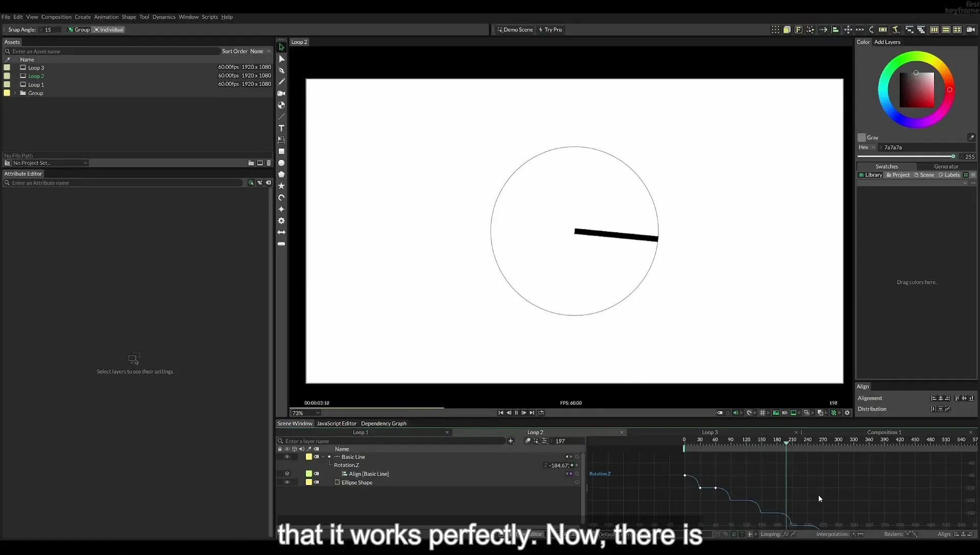Select the Ellipse shape tool
Image resolution: width=980 pixels, height=555 pixels.
pos(281,163)
